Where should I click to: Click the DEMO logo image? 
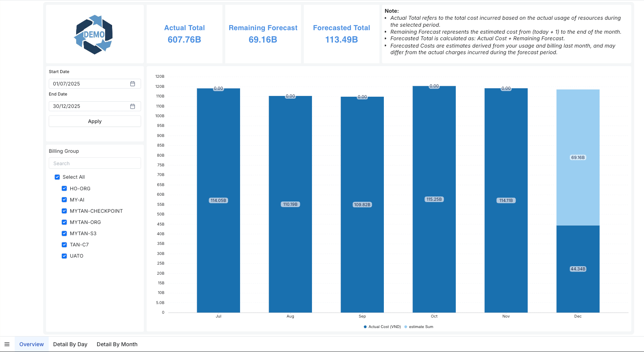pyautogui.click(x=94, y=35)
